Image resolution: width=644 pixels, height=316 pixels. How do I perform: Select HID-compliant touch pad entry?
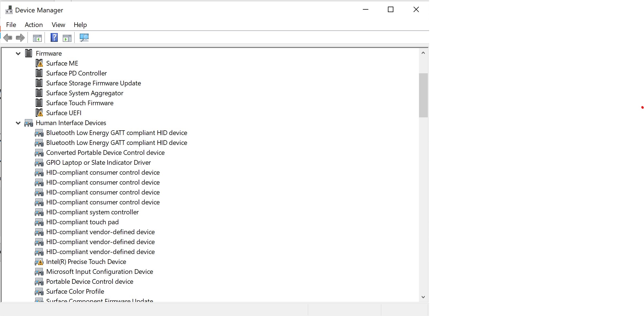pos(82,222)
